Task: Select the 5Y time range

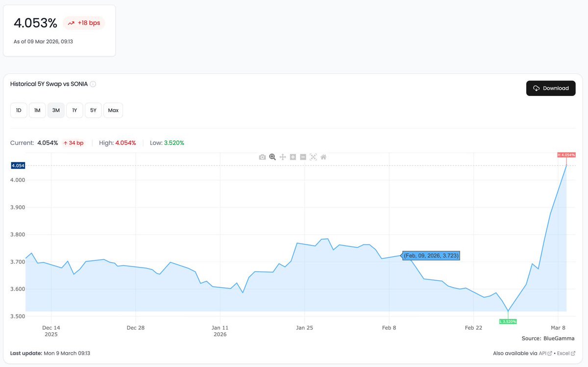Action: tap(93, 110)
